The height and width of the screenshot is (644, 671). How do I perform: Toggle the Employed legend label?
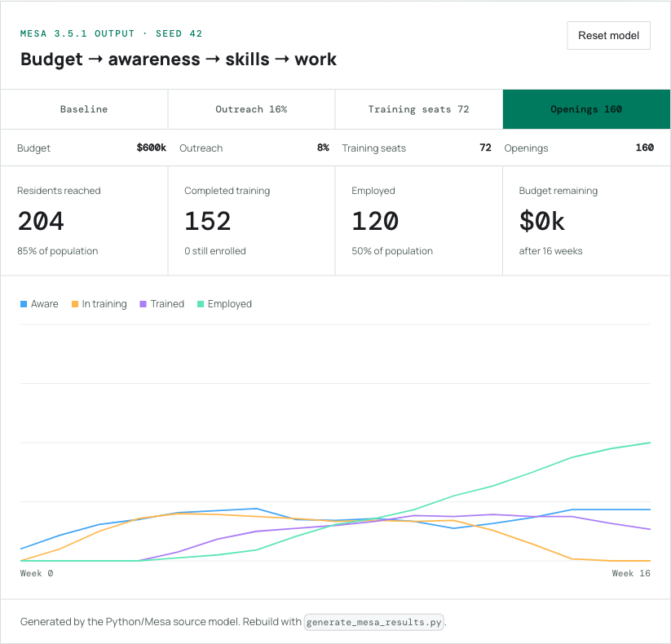click(230, 304)
